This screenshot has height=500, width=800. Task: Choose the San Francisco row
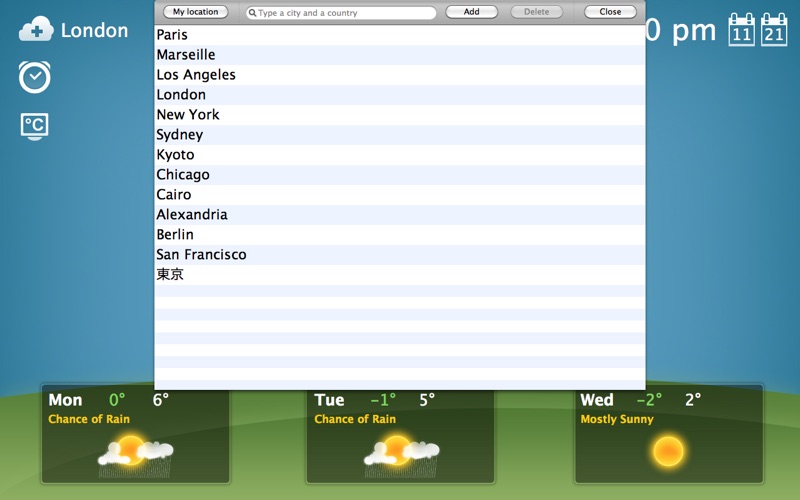pyautogui.click(x=201, y=255)
